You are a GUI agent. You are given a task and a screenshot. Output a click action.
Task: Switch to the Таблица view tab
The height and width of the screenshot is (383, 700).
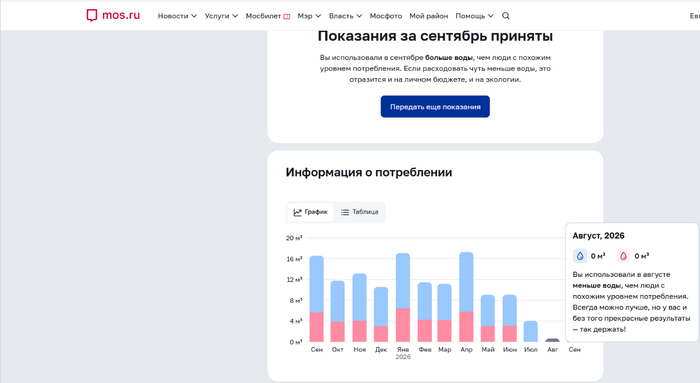[359, 212]
